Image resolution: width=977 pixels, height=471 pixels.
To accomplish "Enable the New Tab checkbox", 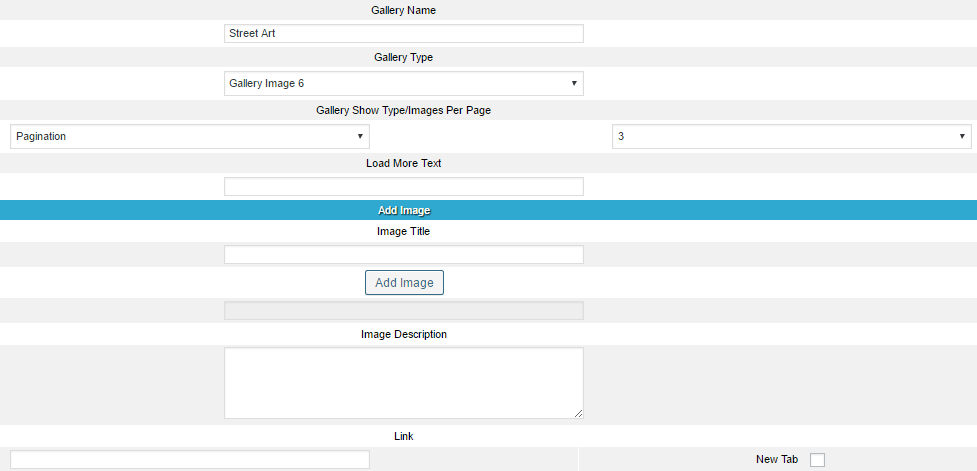I will 817,460.
